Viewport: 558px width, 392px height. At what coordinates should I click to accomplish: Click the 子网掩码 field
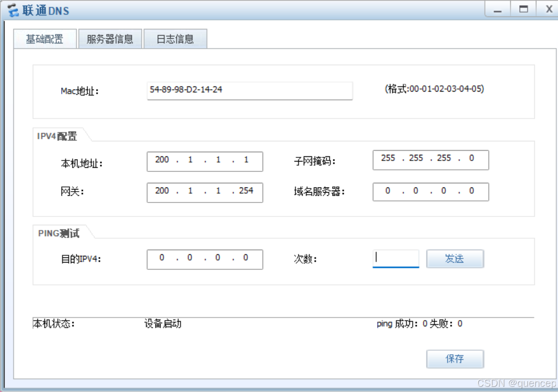pyautogui.click(x=431, y=160)
